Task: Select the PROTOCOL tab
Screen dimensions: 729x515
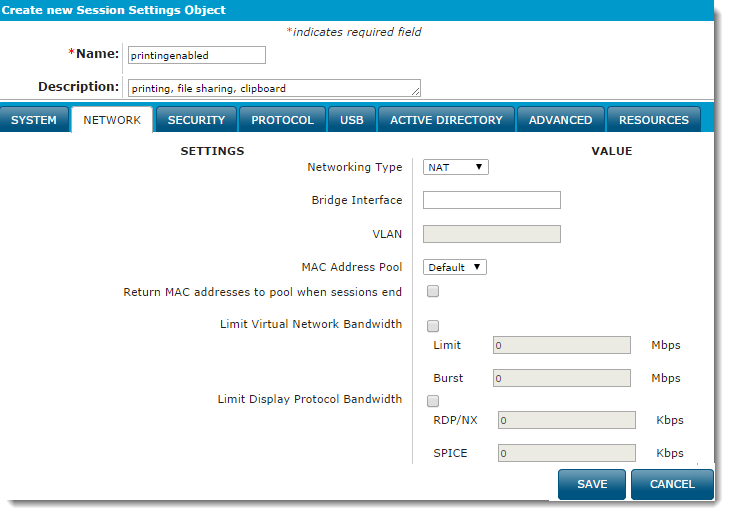Action: click(282, 120)
